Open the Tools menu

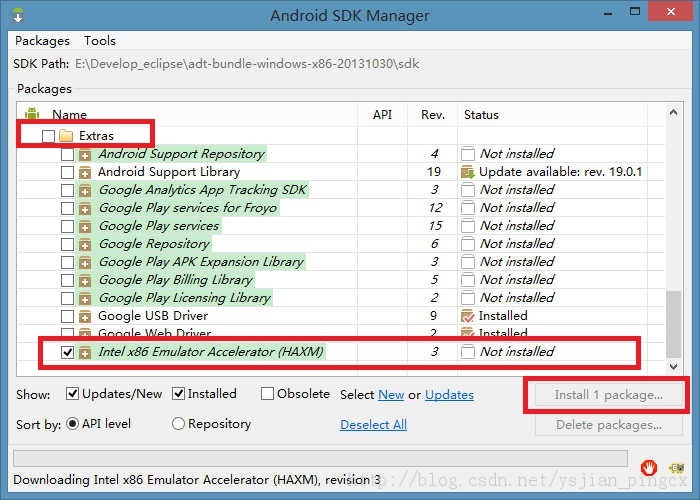pos(100,41)
